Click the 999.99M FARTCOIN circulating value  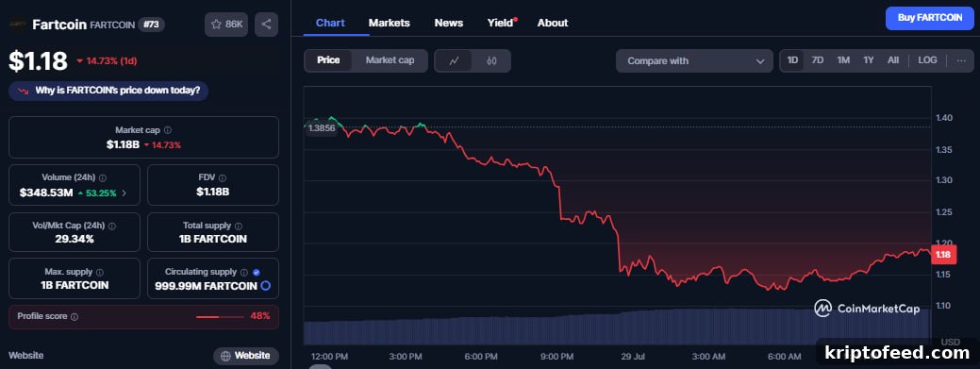click(207, 286)
